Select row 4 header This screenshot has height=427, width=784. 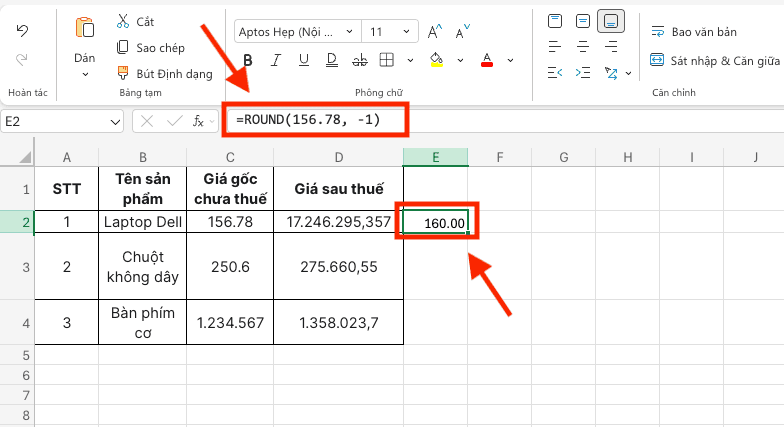[x=17, y=322]
